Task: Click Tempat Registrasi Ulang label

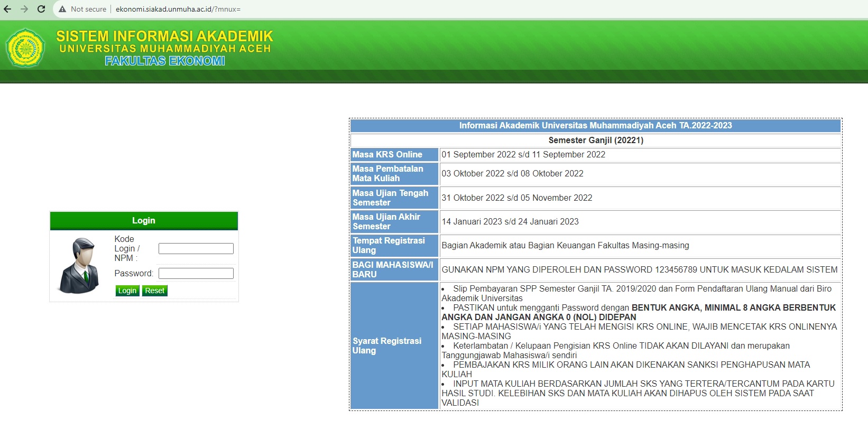Action: [394, 246]
